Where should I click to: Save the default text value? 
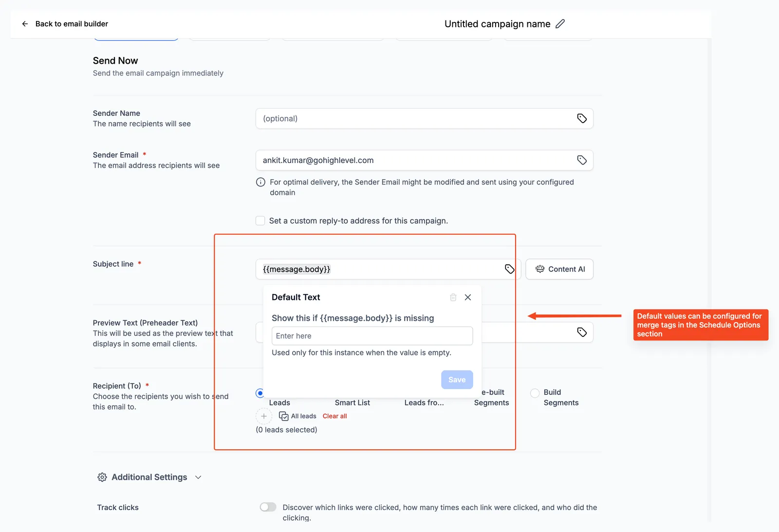click(x=457, y=380)
